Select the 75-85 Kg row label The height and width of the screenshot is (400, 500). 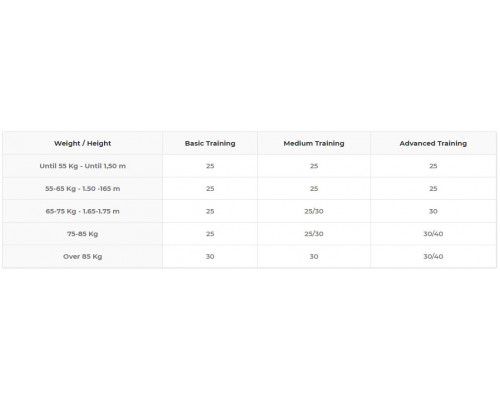pos(83,234)
